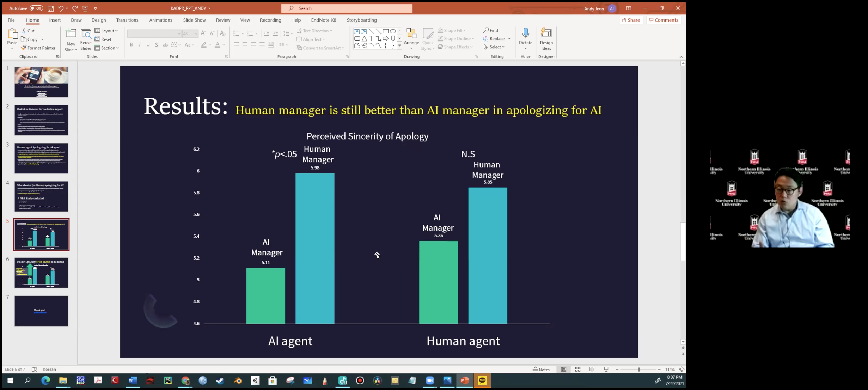Viewport: 868px width, 390px height.
Task: Start slide show from the status bar icon
Action: [606, 369]
